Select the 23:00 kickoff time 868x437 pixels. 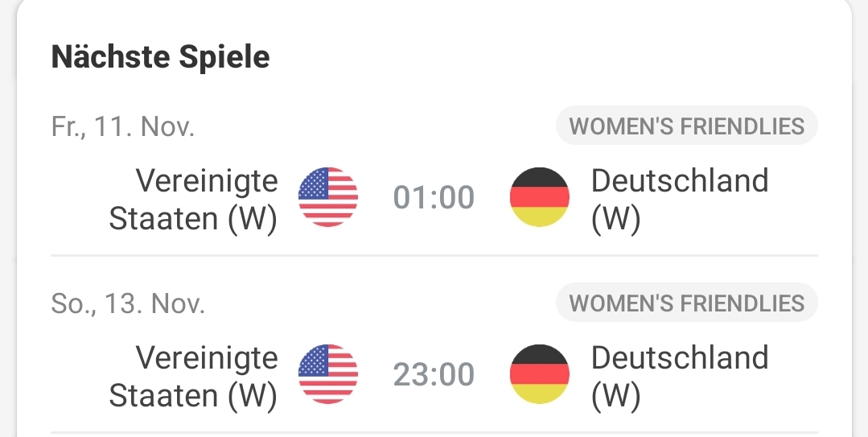(434, 375)
